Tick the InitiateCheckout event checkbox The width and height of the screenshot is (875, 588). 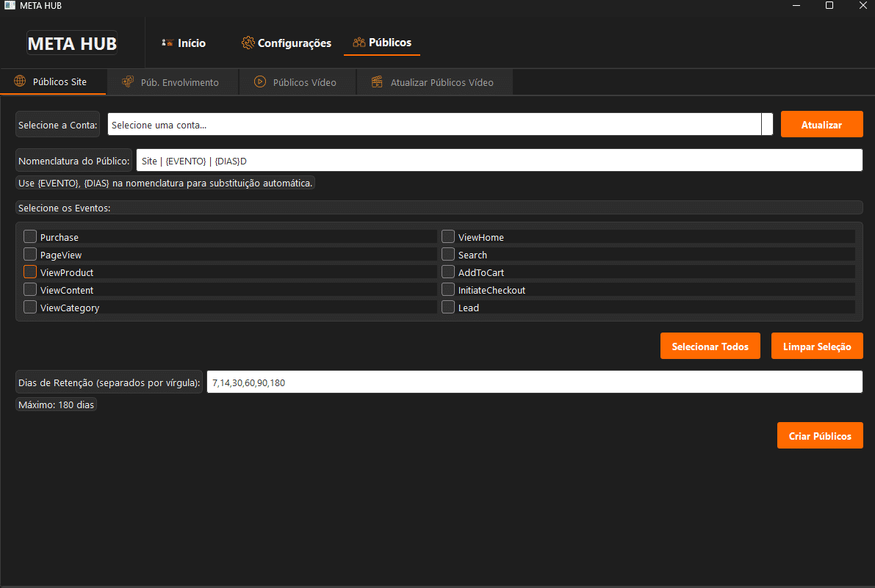[448, 290]
